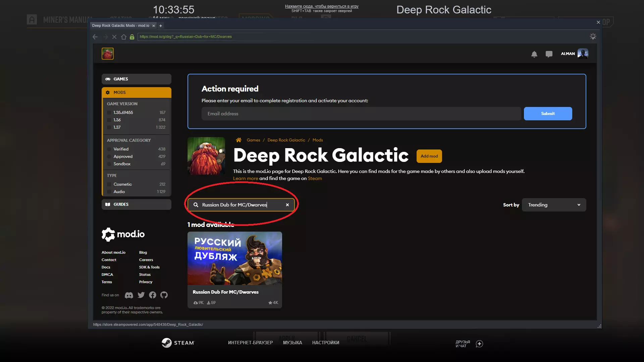Clear search with the X icon
This screenshot has width=644, height=362.
(x=287, y=205)
